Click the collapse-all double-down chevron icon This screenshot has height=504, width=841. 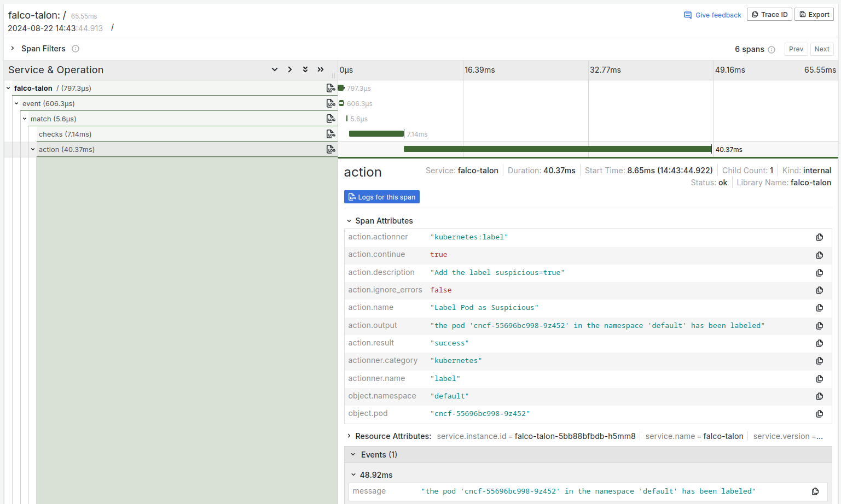(305, 69)
